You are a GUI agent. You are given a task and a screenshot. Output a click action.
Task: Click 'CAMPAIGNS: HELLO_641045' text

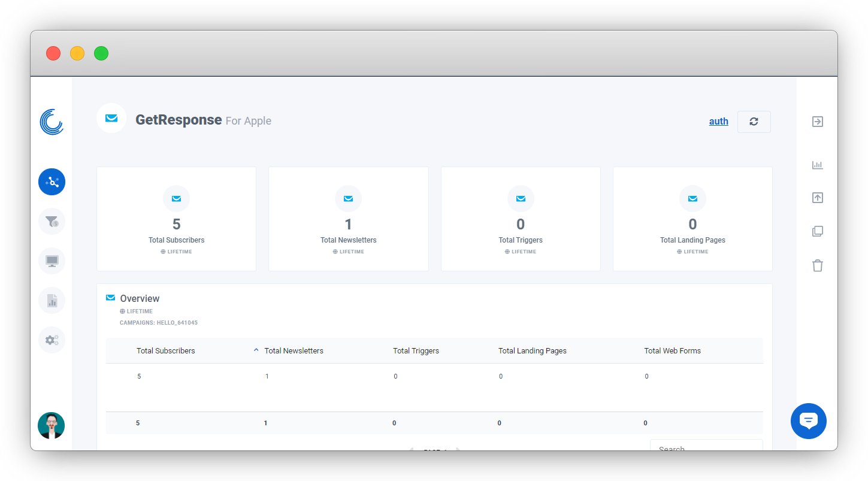click(159, 323)
